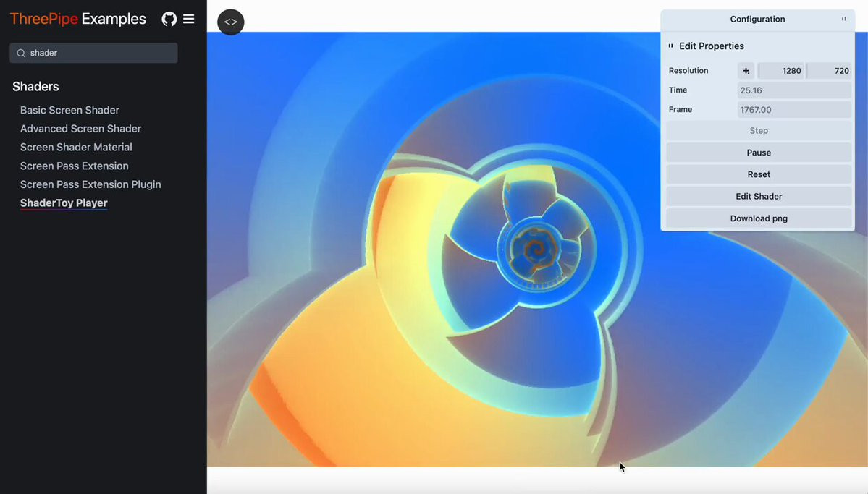Click the Resolution label

click(688, 71)
